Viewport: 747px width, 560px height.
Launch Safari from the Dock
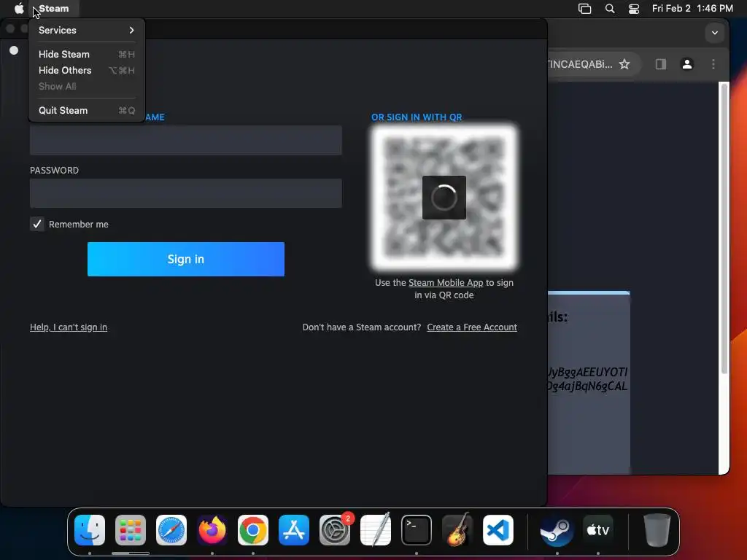click(171, 530)
